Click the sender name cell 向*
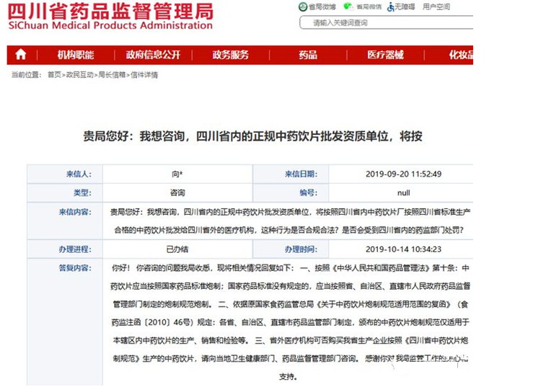The image size is (546, 392). (x=177, y=174)
